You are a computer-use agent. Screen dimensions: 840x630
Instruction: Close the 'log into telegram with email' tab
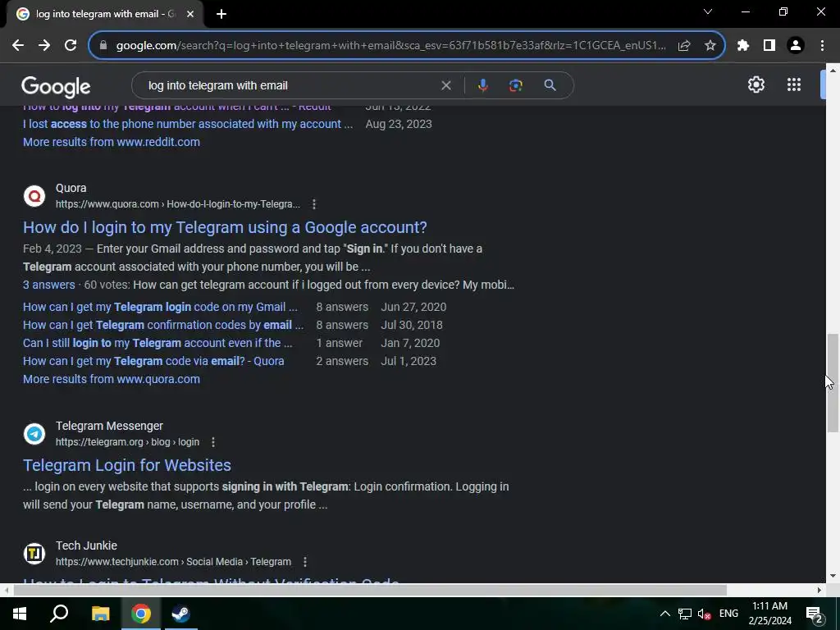point(190,14)
